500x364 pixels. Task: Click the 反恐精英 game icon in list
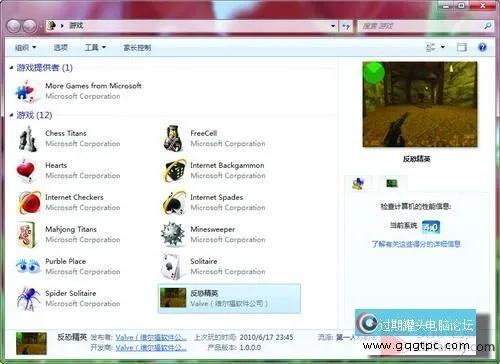173,298
